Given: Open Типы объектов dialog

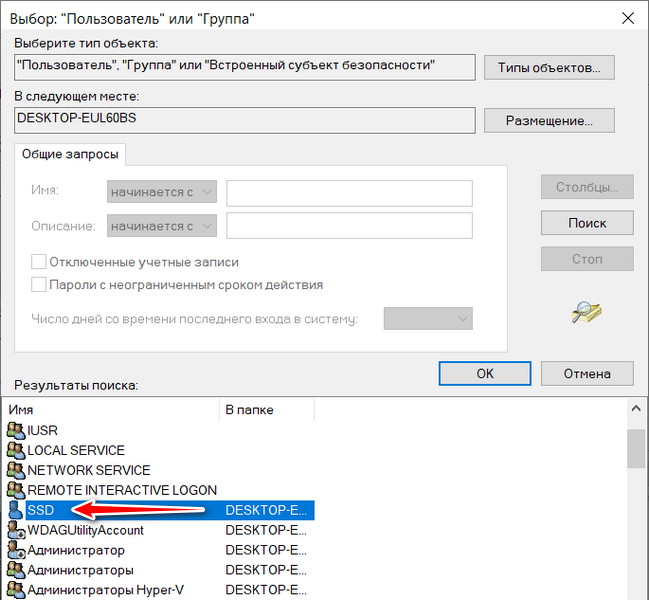Looking at the screenshot, I should click(x=549, y=68).
